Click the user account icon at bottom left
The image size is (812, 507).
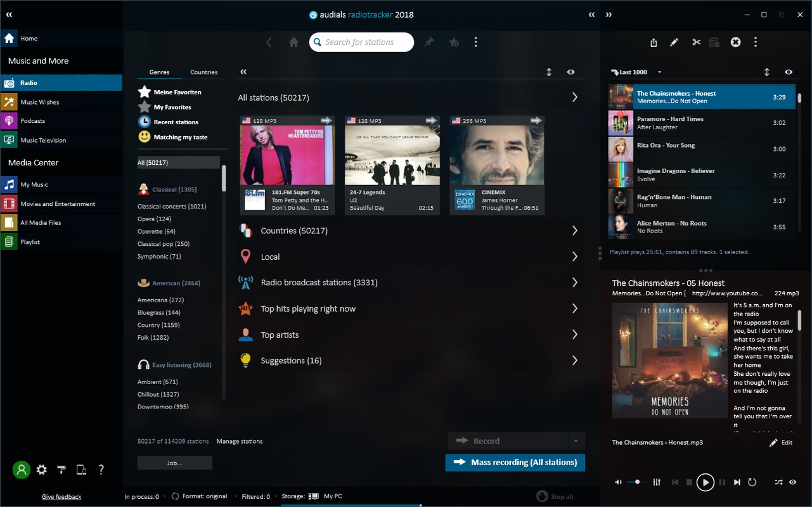pyautogui.click(x=22, y=470)
